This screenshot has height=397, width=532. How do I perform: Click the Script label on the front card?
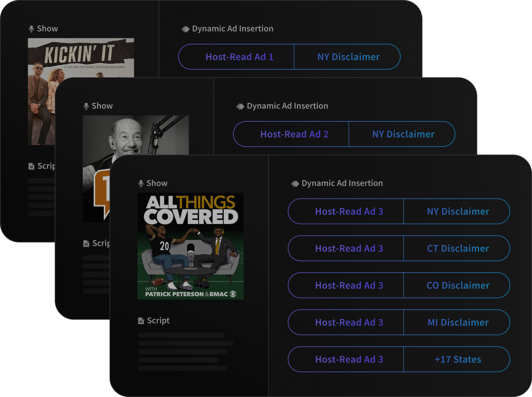tap(158, 321)
